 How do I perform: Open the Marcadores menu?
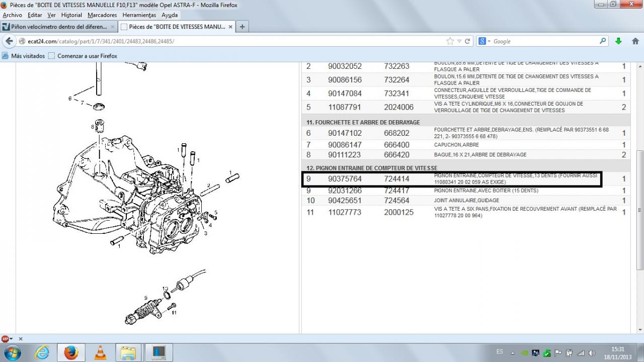102,15
